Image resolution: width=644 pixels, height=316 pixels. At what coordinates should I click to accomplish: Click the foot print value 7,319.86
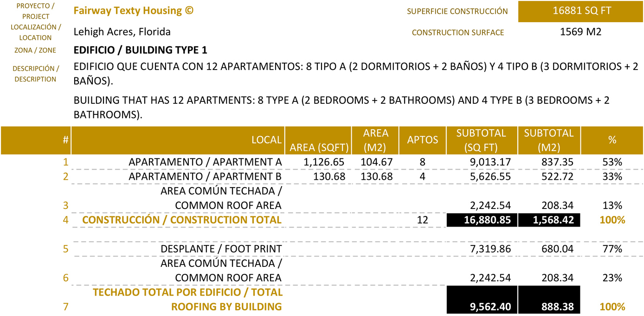tap(490, 249)
